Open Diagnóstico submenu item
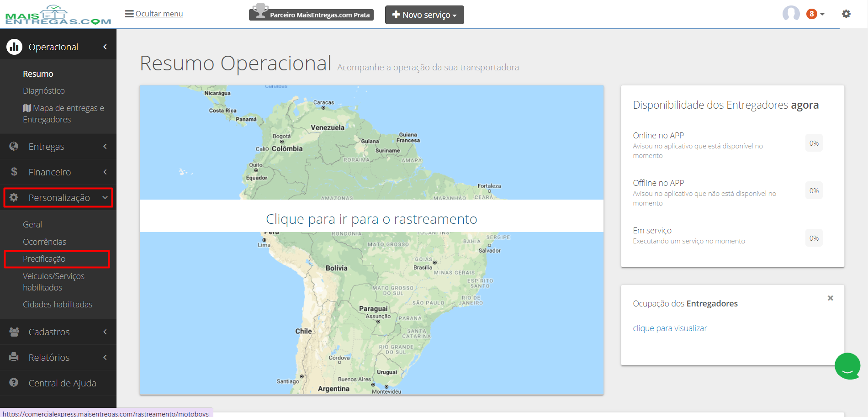Viewport: 868px width, 417px height. point(44,90)
